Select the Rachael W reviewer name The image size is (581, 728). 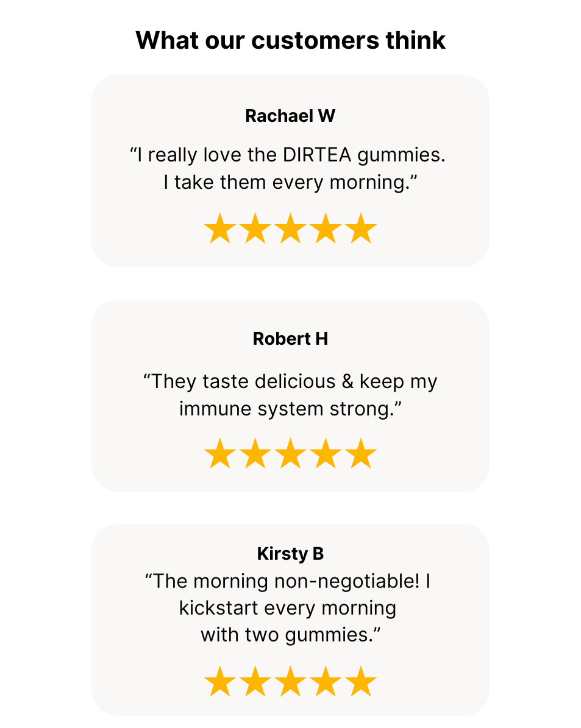coord(290,116)
